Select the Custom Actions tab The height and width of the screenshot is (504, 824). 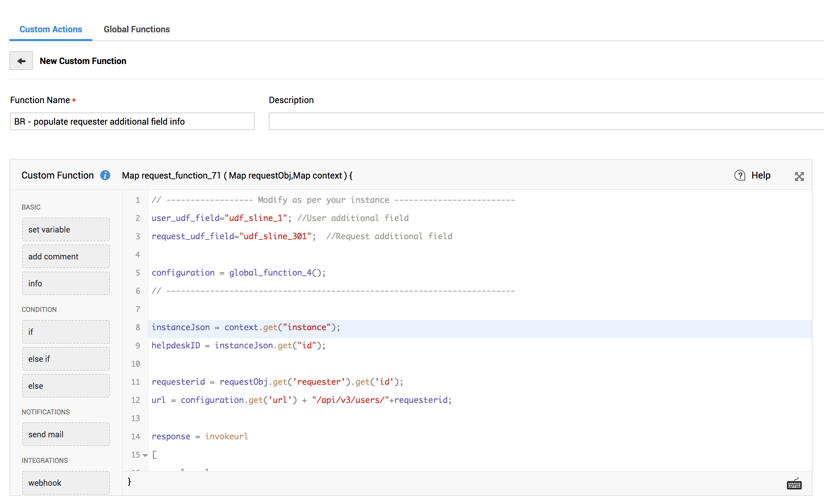click(51, 29)
